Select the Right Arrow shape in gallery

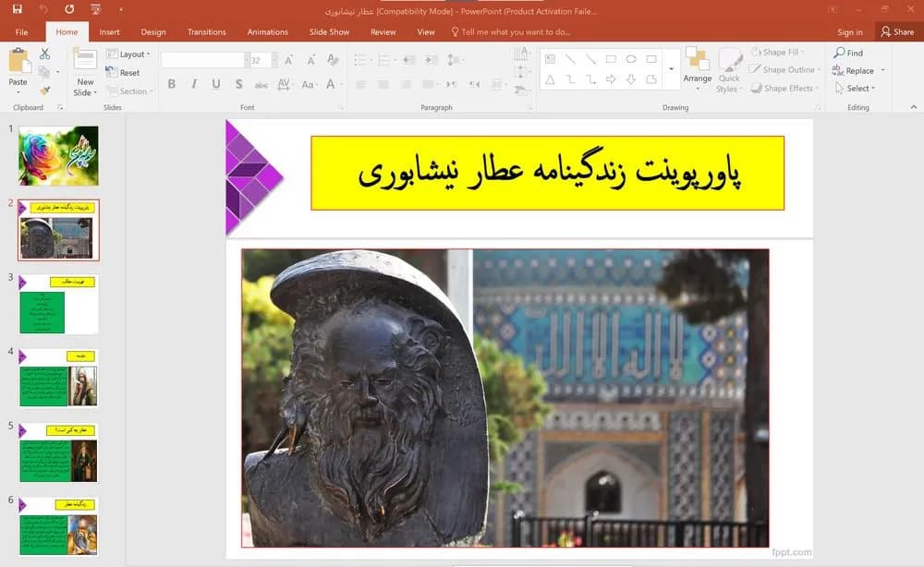coord(611,79)
